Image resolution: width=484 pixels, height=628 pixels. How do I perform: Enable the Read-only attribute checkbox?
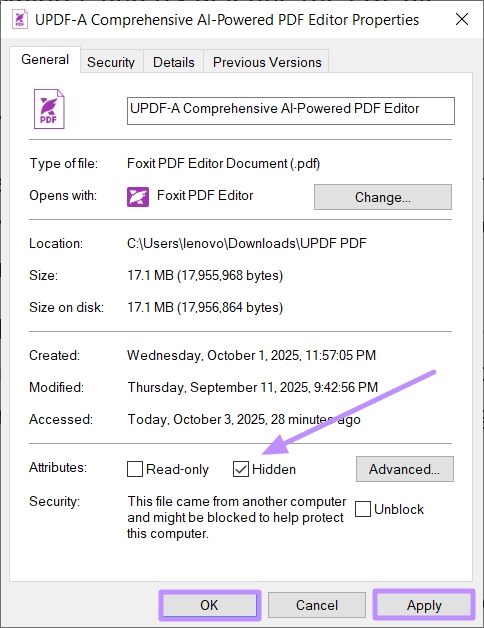[135, 469]
